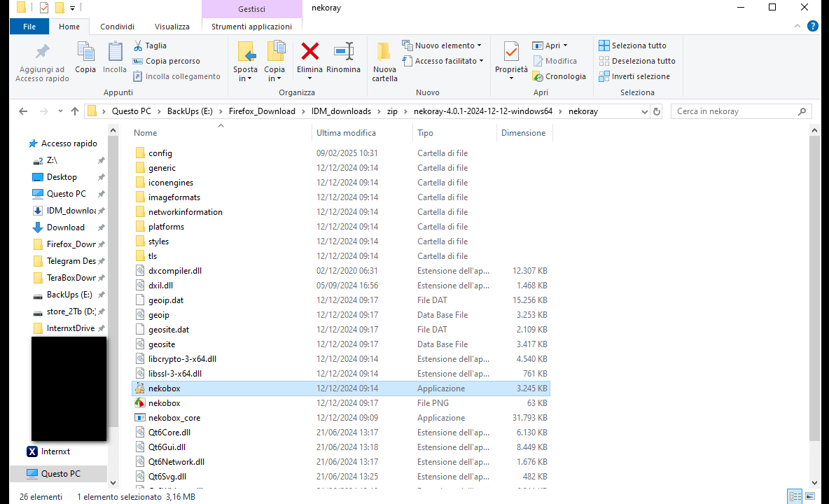Click the file list vertical scrollbar
Image resolution: width=829 pixels, height=504 pixels.
(814, 289)
